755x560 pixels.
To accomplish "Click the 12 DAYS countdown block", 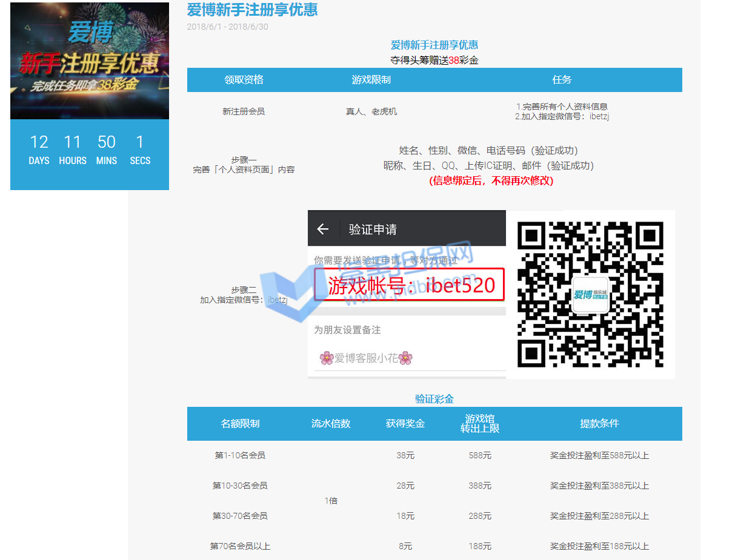I will 39,150.
